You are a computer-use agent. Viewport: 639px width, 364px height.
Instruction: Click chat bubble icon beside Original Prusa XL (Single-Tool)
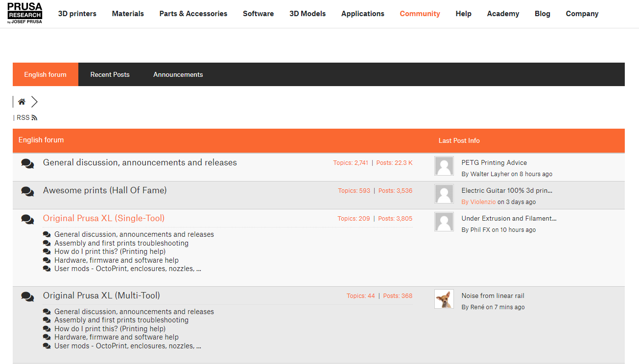[28, 219]
